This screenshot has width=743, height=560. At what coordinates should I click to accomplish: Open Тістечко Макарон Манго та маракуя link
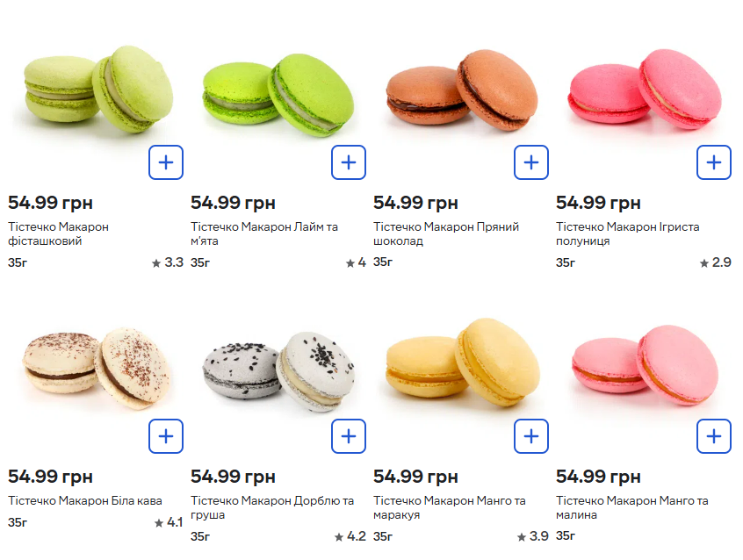[449, 507]
